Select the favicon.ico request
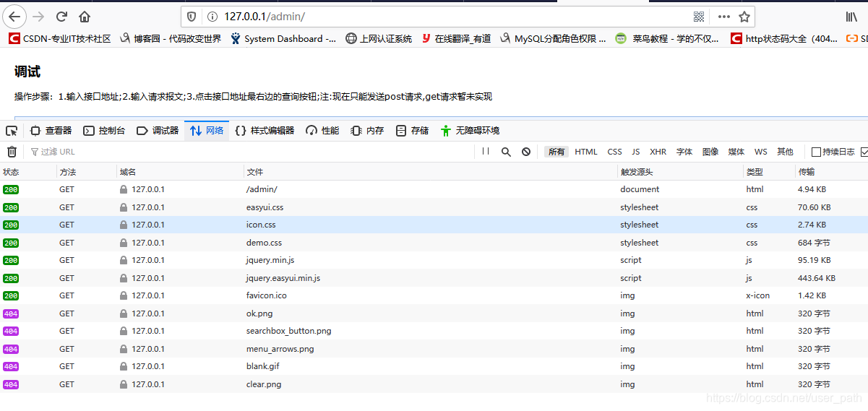Viewport: 868px width, 411px height. [434, 295]
